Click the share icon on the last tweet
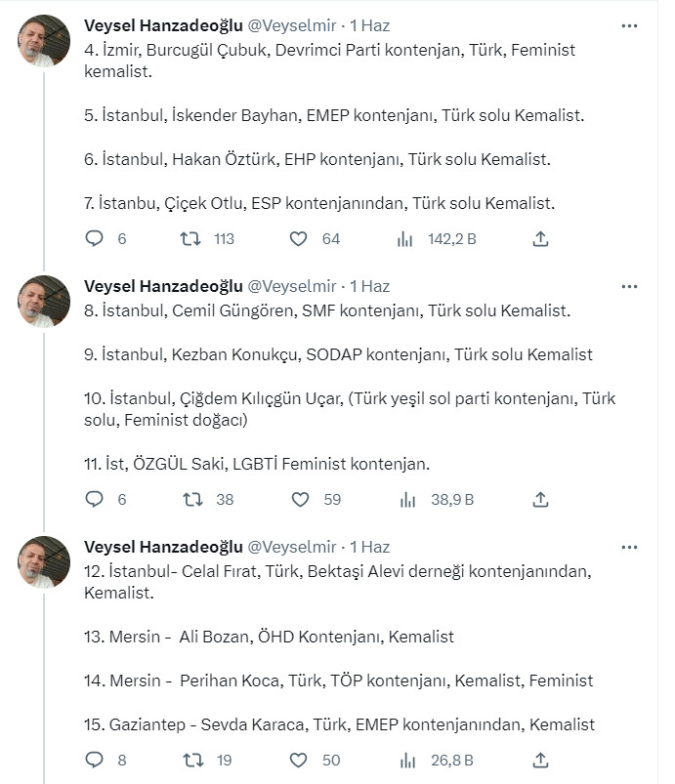This screenshot has height=784, width=675. pyautogui.click(x=540, y=760)
